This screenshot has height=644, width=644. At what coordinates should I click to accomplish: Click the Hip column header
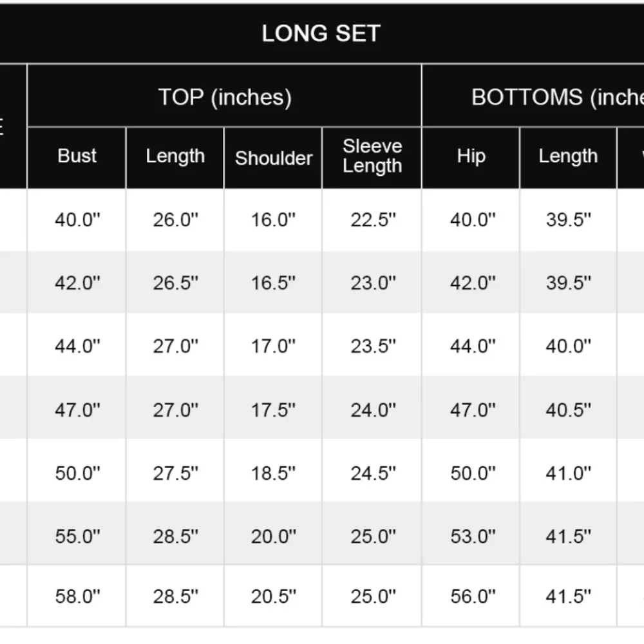point(471,156)
